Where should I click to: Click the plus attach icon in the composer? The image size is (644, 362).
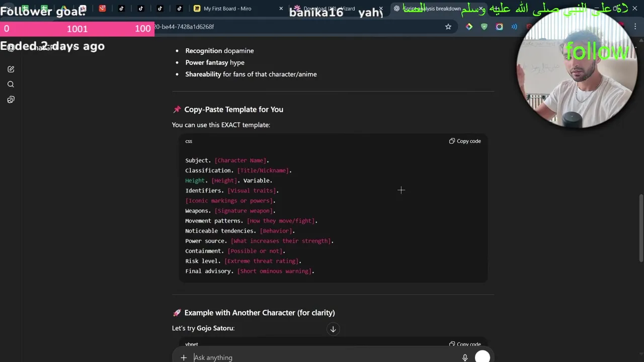click(184, 357)
